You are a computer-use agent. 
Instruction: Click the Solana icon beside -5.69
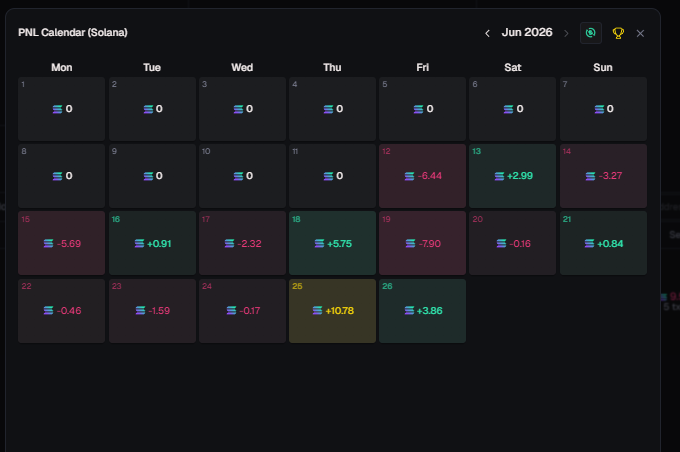click(x=49, y=244)
